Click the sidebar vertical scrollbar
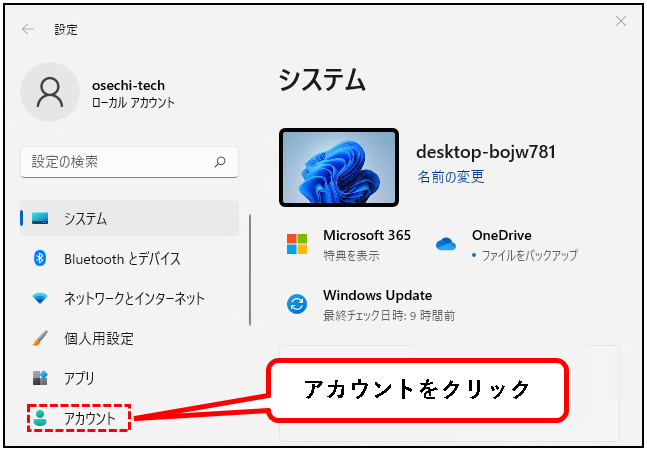Image resolution: width=647 pixels, height=450 pixels. [250, 270]
